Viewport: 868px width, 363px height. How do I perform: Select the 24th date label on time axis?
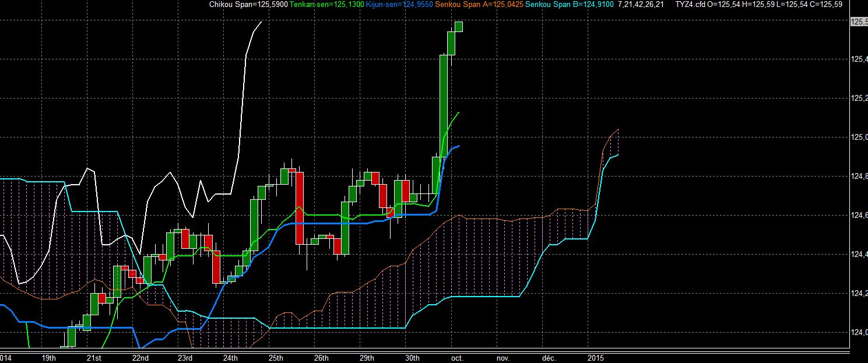point(230,357)
